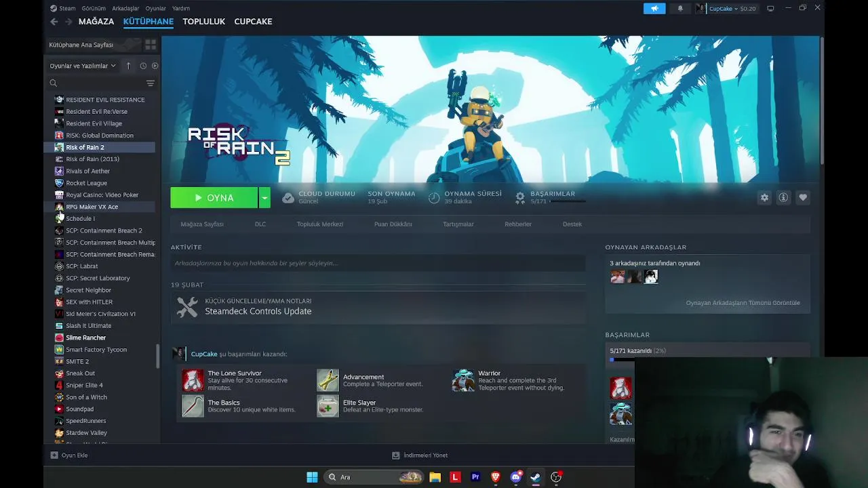
Task: Switch to the KÜTÜPHANE tab
Action: 149,22
